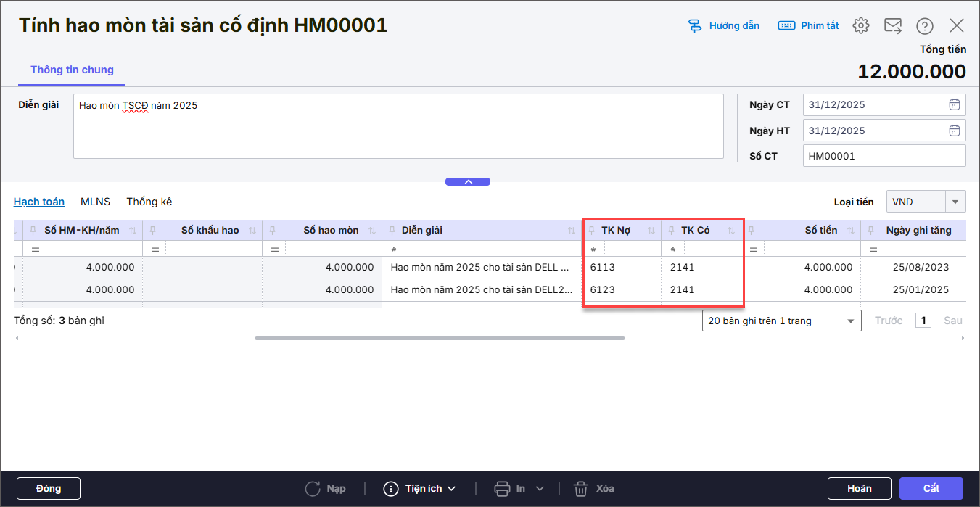Screen dimensions: 980x507
Task: Sort by TK Có column
Action: [731, 231]
